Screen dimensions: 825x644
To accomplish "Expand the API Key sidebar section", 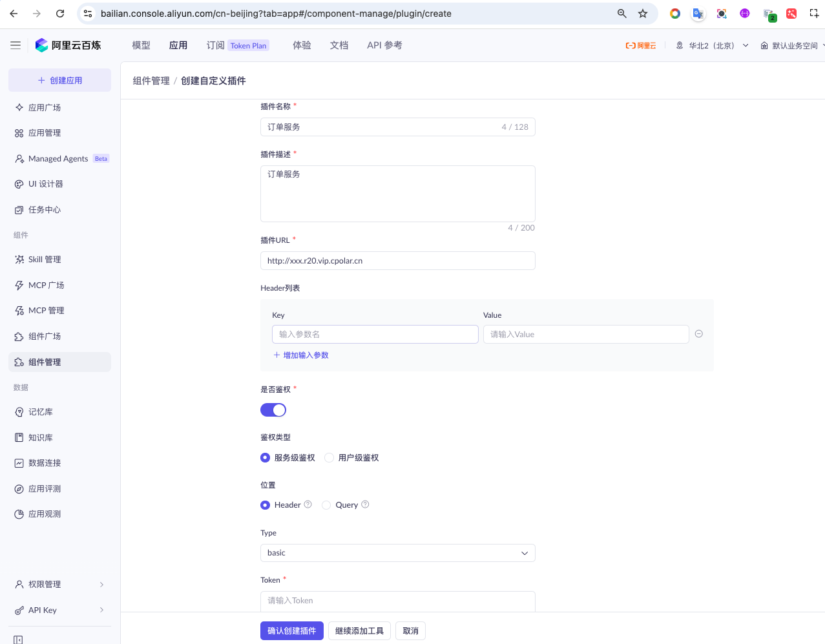I will tap(59, 610).
